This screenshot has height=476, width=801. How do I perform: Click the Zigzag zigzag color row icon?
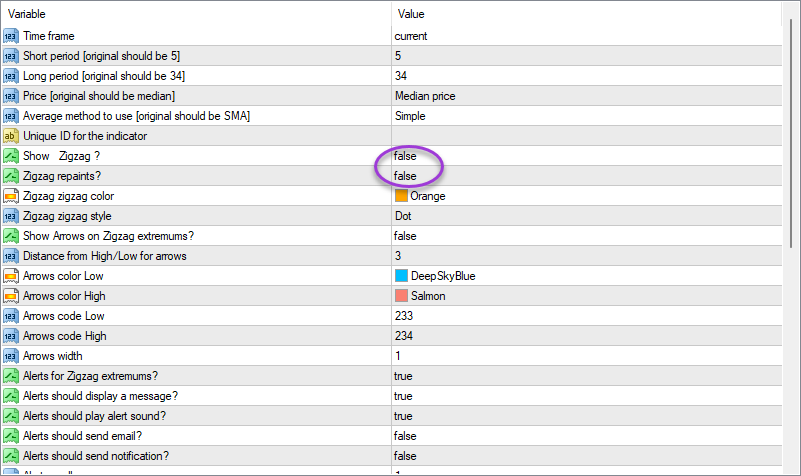(11, 196)
